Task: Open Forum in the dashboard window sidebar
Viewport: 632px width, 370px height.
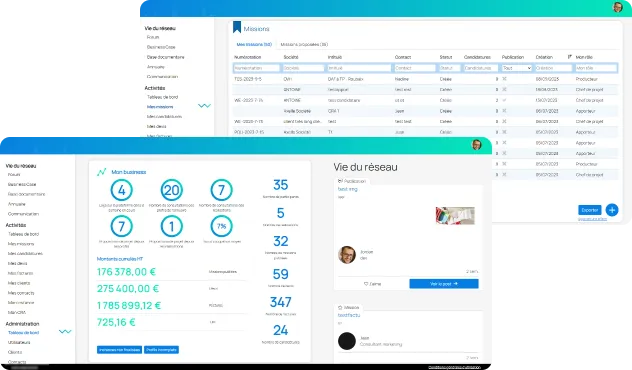Action: [14, 175]
